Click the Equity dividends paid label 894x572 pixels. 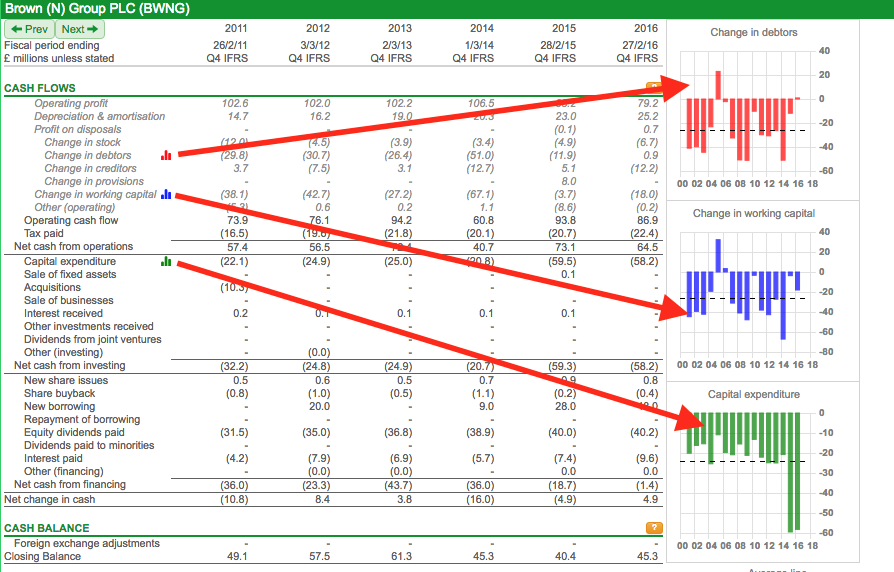coord(74,432)
